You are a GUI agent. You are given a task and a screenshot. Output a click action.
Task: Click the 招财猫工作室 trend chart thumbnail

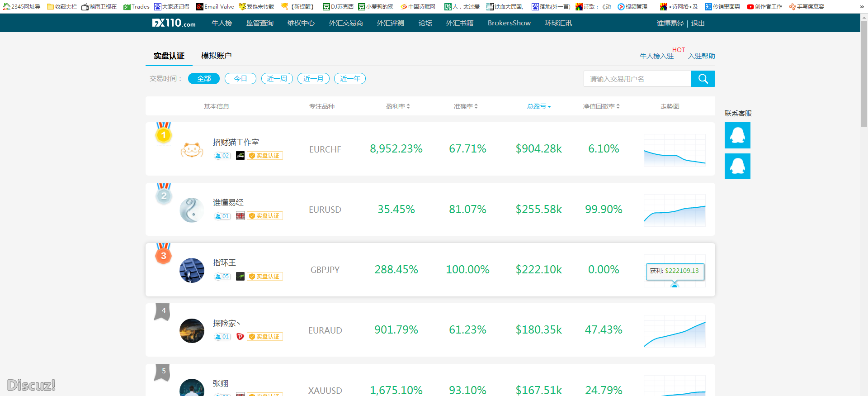click(675, 150)
